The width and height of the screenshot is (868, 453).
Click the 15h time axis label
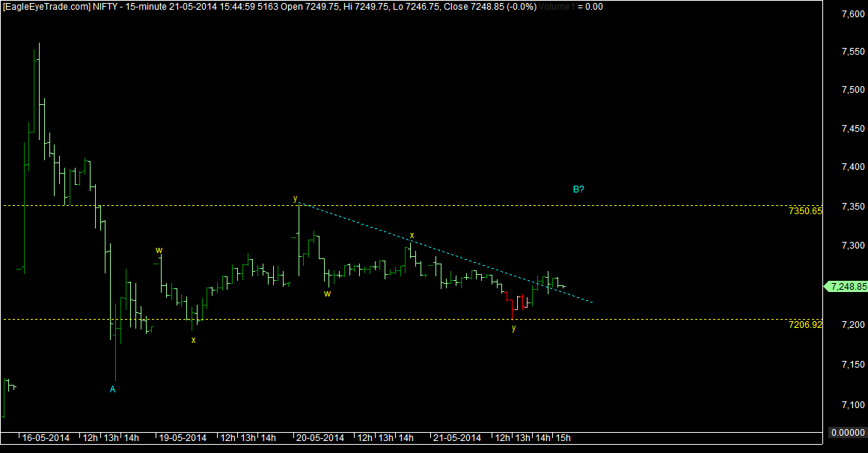point(563,438)
